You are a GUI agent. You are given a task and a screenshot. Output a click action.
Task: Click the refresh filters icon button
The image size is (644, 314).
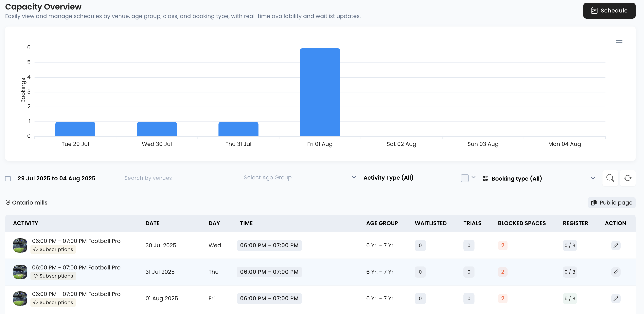click(x=628, y=178)
